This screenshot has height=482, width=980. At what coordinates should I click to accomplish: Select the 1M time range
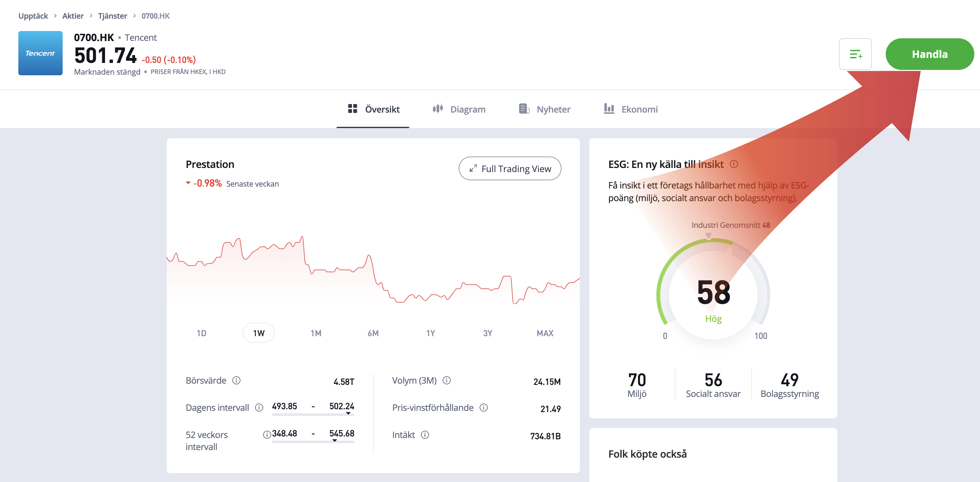tap(316, 333)
